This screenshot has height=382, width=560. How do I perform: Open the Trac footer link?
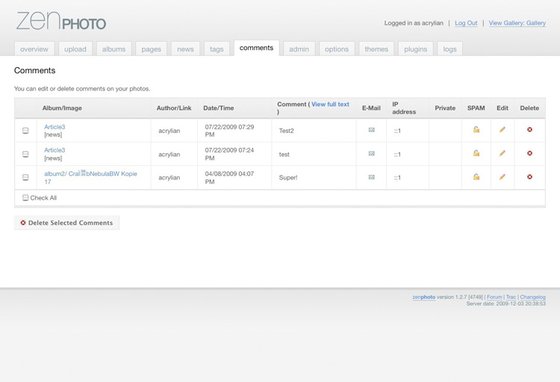(x=511, y=297)
